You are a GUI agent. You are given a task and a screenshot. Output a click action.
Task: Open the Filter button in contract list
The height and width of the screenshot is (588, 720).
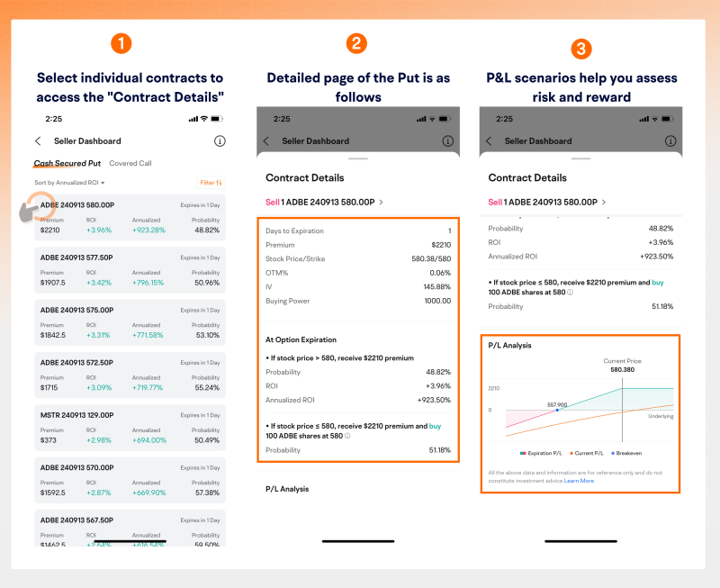pos(211,183)
